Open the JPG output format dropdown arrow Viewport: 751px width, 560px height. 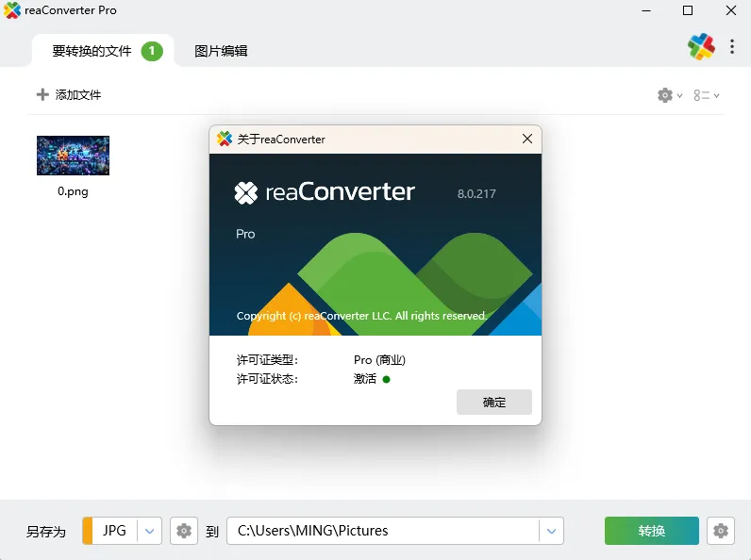pos(149,531)
